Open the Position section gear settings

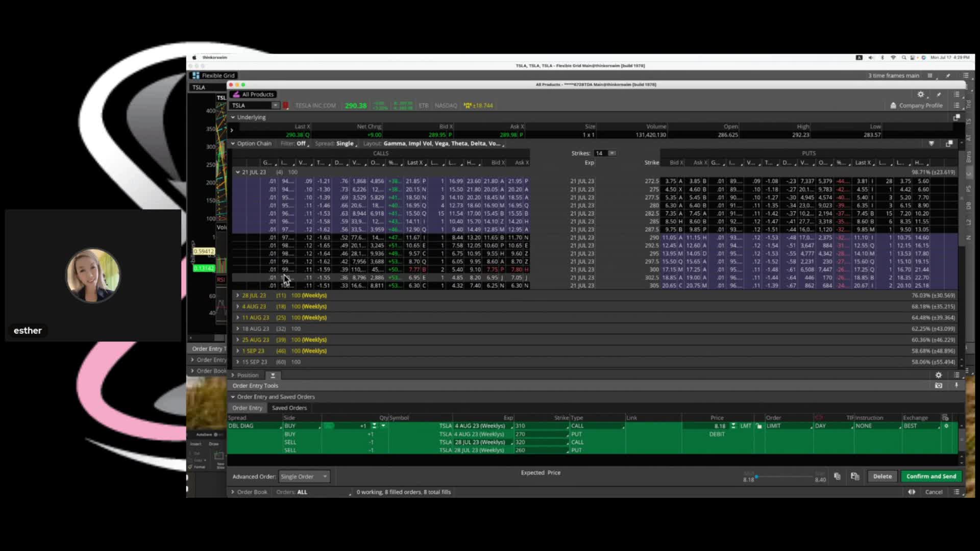tap(938, 375)
